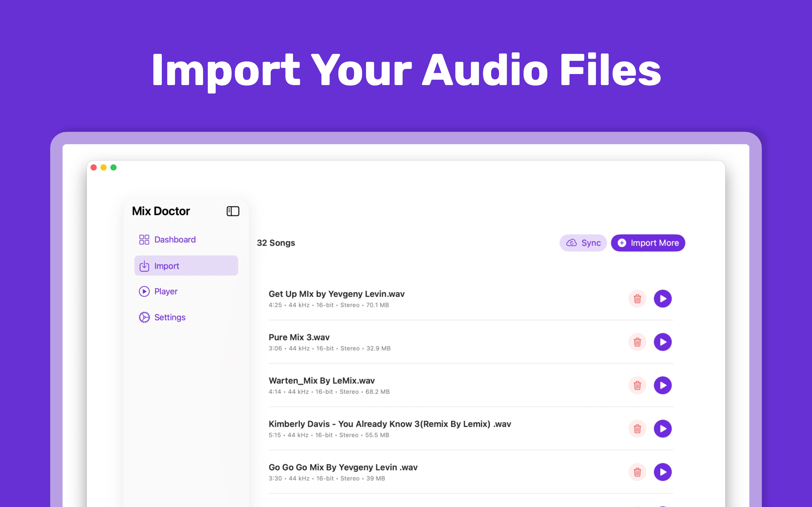This screenshot has height=507, width=812.
Task: Play Go Go Go Mix By Yevgeny Levin
Action: 663,472
